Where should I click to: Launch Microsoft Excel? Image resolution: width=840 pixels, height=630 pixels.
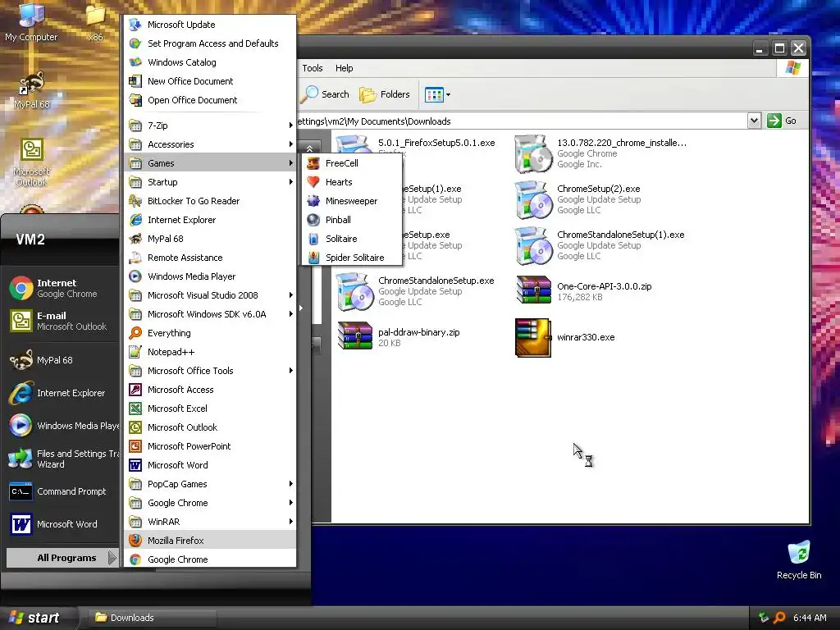point(210,409)
